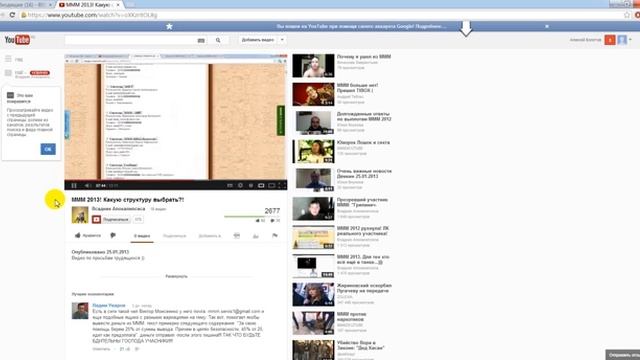Open the dropdown arrow beside 'Добавить видео'

coord(282,40)
